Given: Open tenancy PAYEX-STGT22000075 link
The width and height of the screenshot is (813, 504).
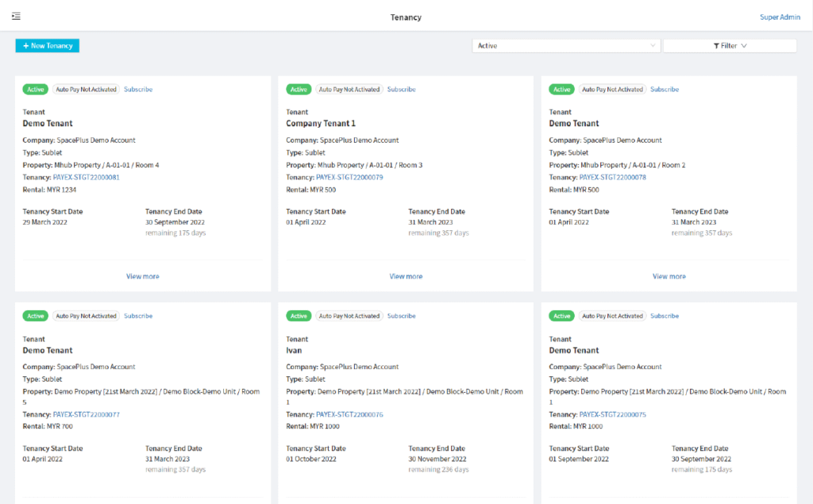Looking at the screenshot, I should (612, 414).
